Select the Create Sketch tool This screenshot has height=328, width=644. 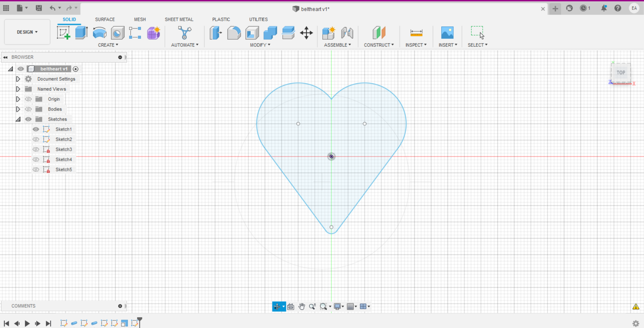[x=64, y=33]
